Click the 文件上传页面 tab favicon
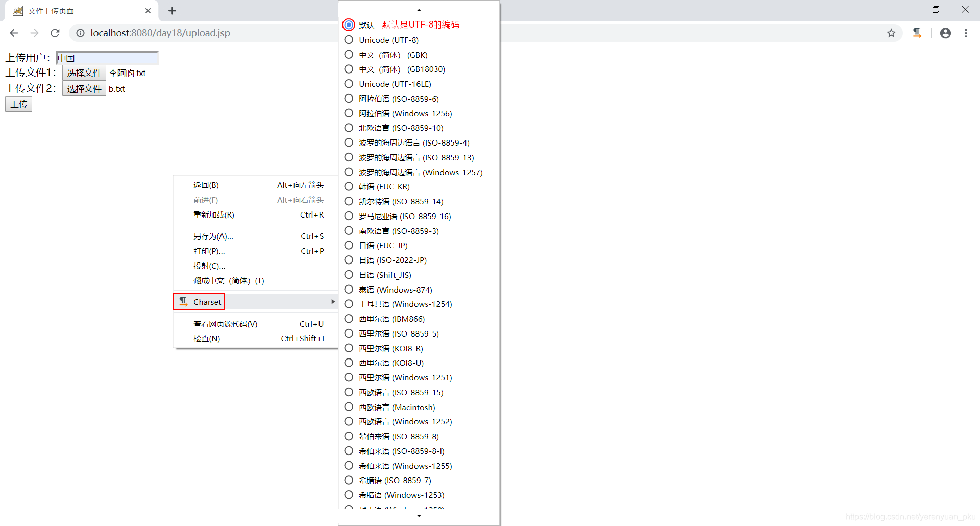Viewport: 980px width, 526px height. pyautogui.click(x=18, y=11)
